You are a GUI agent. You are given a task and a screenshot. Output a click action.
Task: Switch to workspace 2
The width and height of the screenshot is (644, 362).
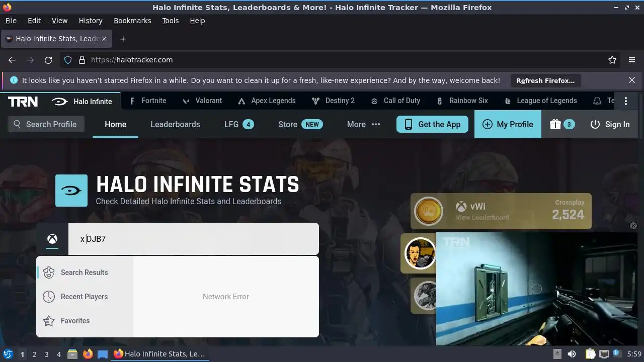click(34, 354)
